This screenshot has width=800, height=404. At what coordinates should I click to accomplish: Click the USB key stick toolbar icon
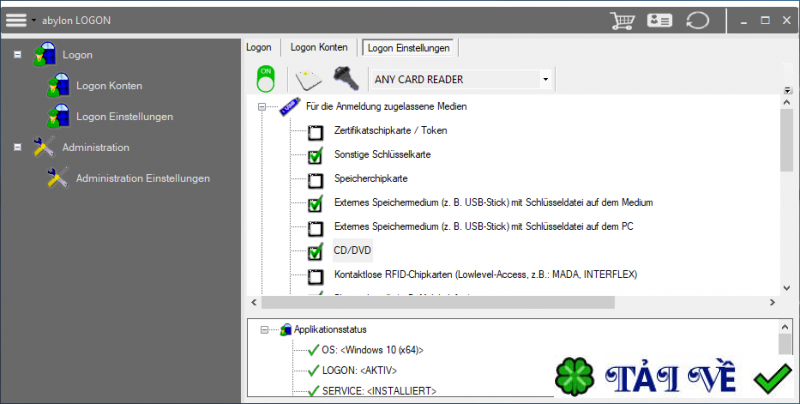(x=347, y=79)
